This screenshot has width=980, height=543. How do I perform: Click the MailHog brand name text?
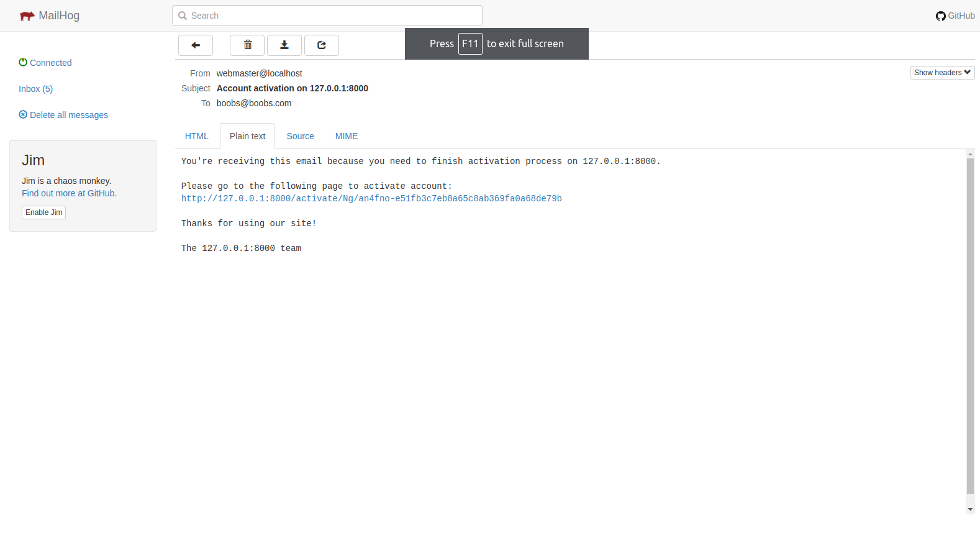click(x=59, y=16)
